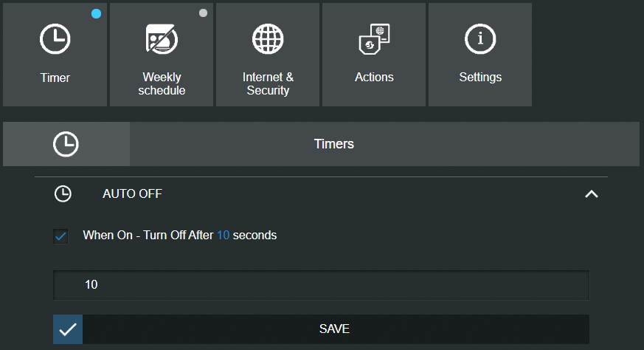Click the blue status dot on Timer tile
Screen dimensions: 644x350
[x=97, y=13]
